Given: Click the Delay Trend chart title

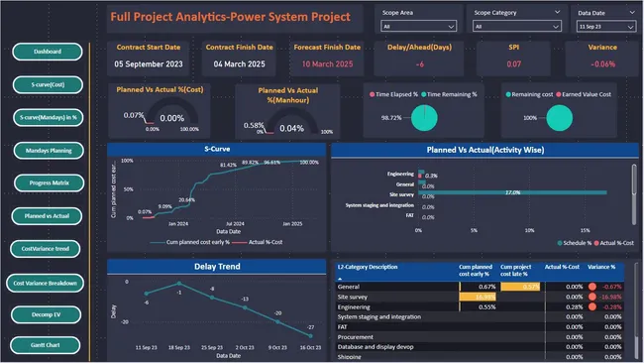Looking at the screenshot, I should [217, 267].
